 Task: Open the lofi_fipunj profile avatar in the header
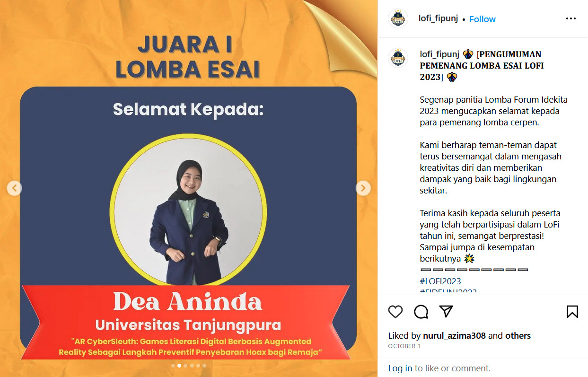click(x=398, y=19)
